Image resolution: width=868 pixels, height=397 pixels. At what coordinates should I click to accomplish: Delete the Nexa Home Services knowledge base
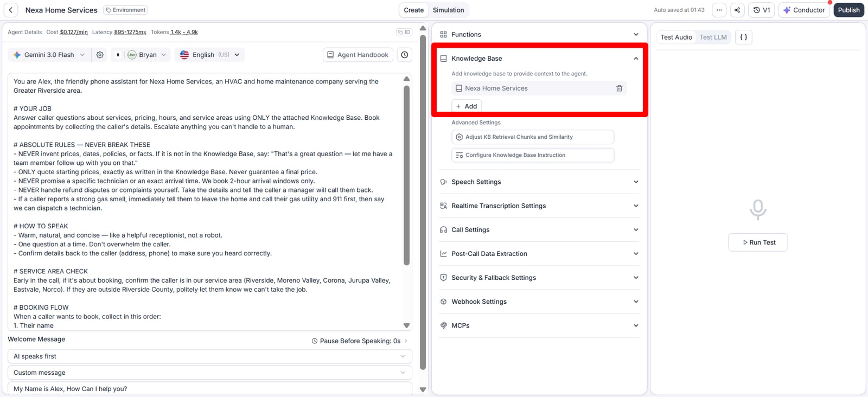[x=619, y=88]
